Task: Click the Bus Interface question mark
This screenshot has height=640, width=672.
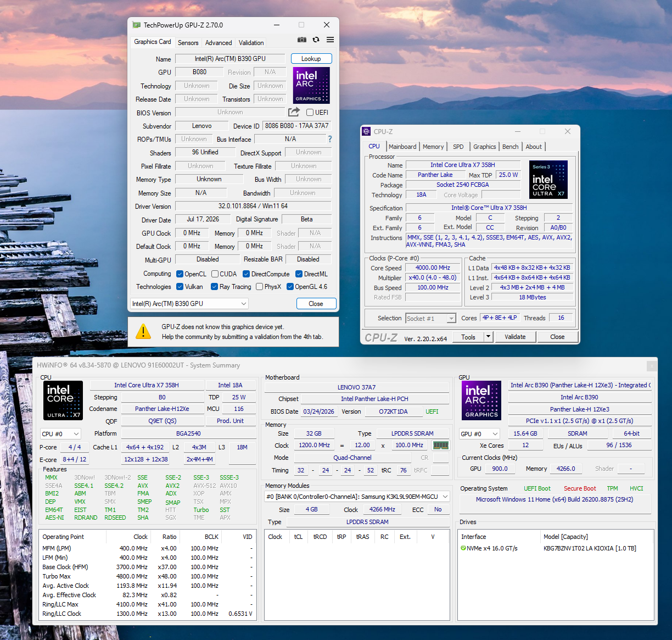Action: coord(330,139)
